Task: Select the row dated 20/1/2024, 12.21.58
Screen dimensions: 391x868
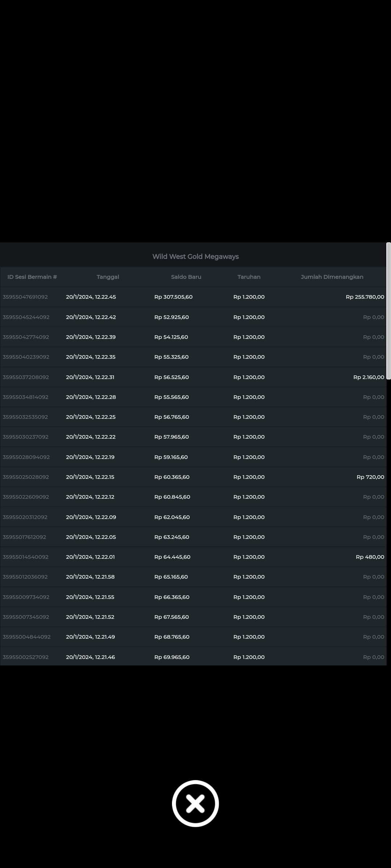Action: coord(90,576)
